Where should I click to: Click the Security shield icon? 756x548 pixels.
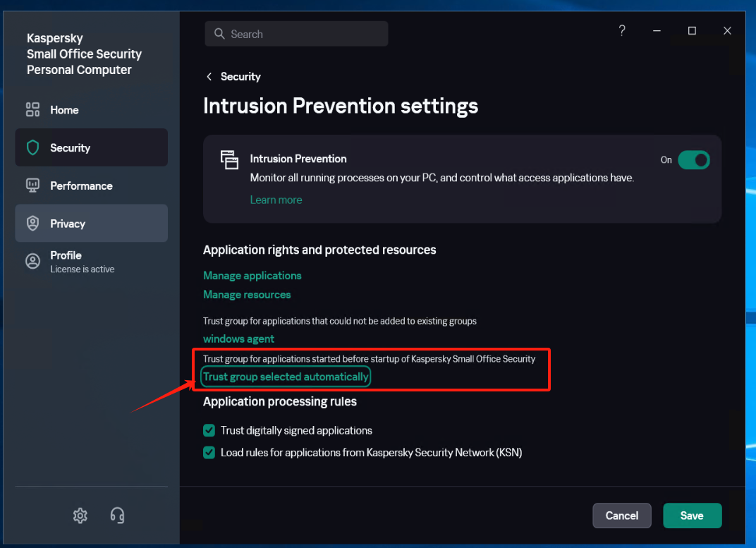point(33,147)
